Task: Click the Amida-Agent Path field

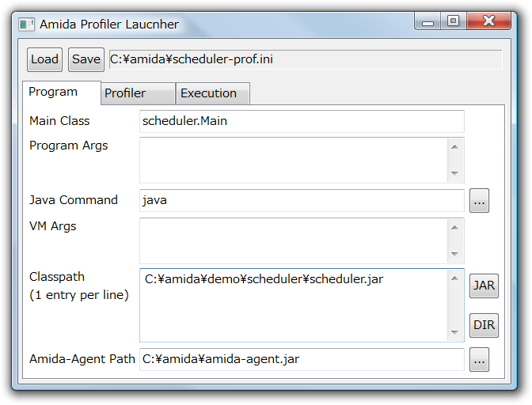Action: 301,359
